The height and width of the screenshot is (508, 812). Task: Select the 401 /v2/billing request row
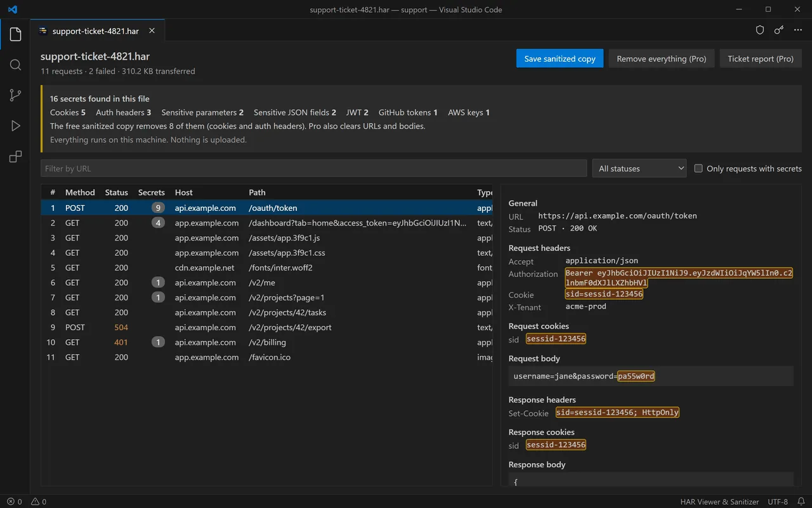[267, 342]
